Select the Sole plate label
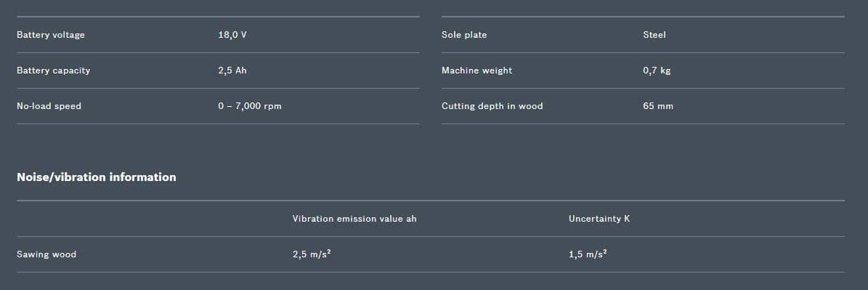This screenshot has width=868, height=290. coord(464,35)
